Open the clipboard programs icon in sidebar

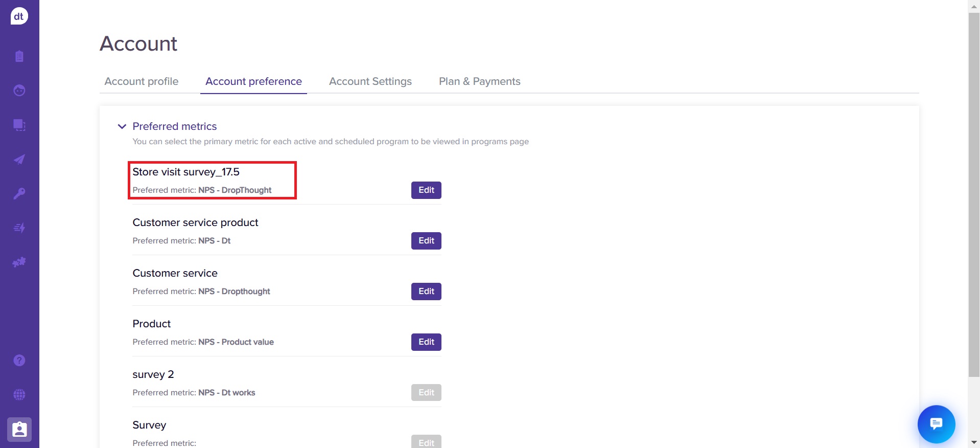coord(19,56)
